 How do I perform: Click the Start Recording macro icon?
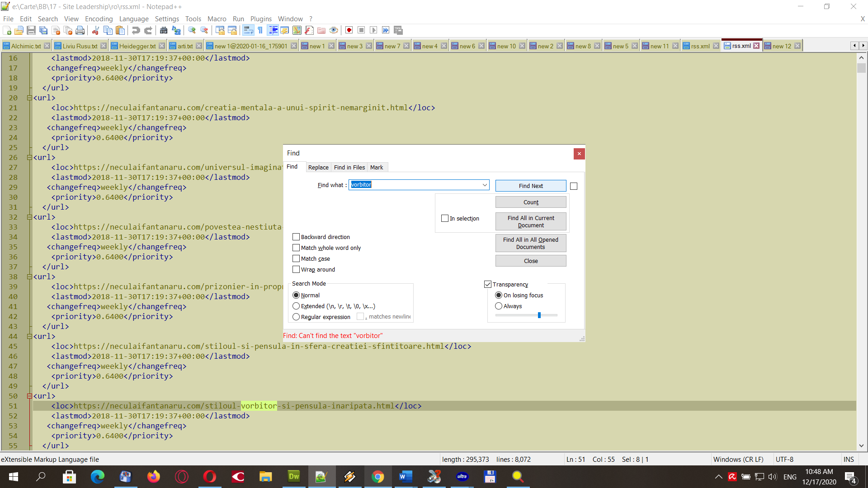349,30
